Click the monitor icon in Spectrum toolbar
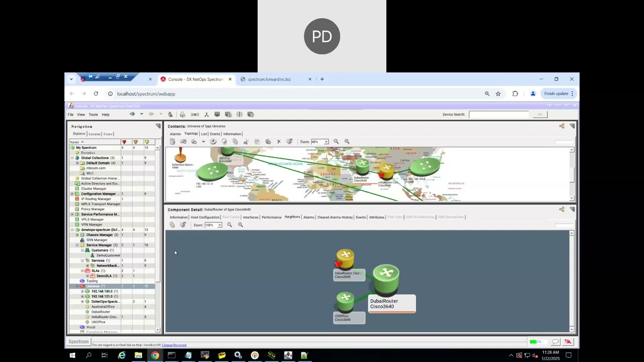This screenshot has width=644, height=362. pyautogui.click(x=217, y=114)
